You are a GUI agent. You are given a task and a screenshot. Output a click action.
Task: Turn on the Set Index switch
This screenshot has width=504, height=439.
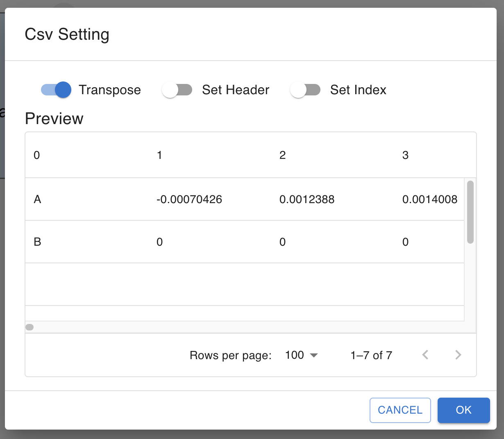(305, 90)
